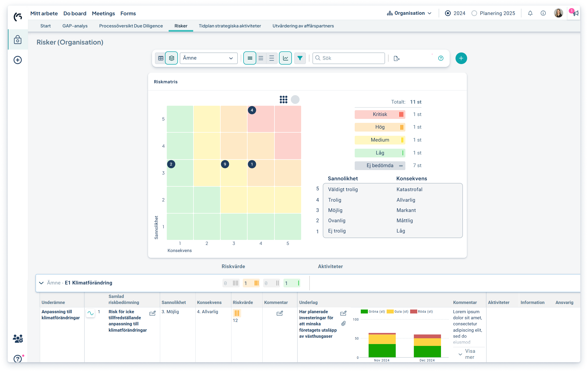Click the app logo in the sidebar

click(18, 17)
